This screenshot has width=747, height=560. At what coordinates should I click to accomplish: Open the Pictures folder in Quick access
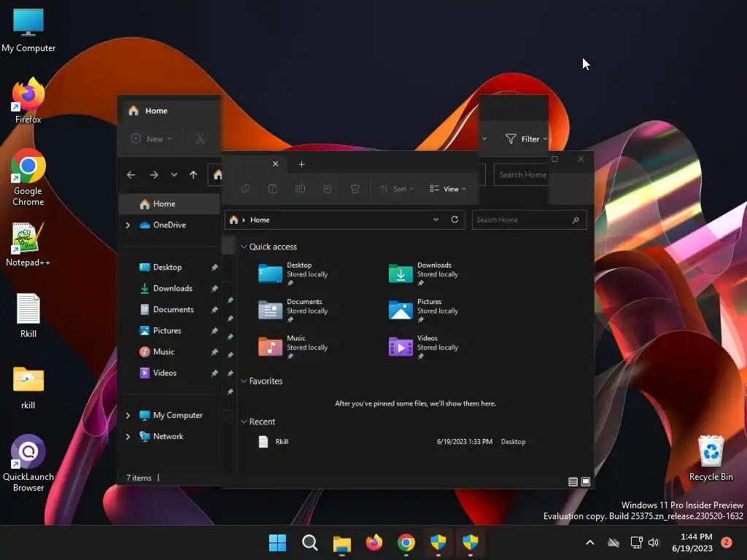coord(424,310)
